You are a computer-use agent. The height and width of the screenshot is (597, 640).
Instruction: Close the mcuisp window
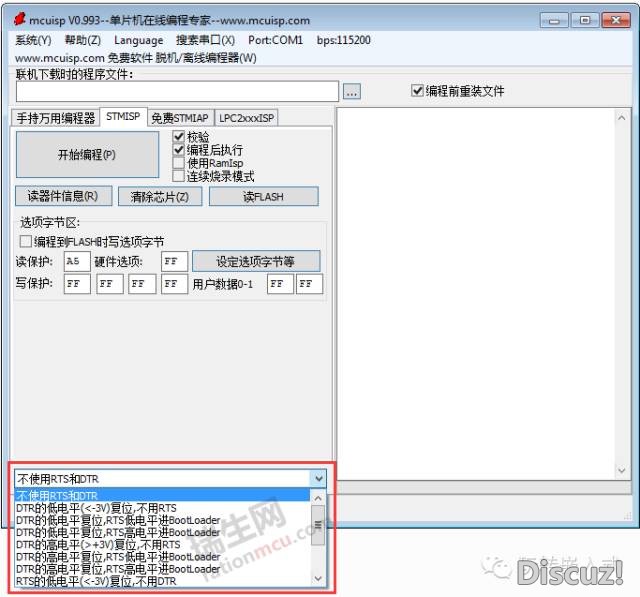click(616, 20)
